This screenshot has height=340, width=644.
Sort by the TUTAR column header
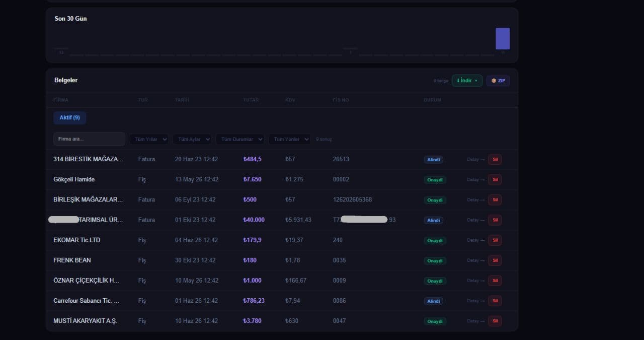[251, 100]
